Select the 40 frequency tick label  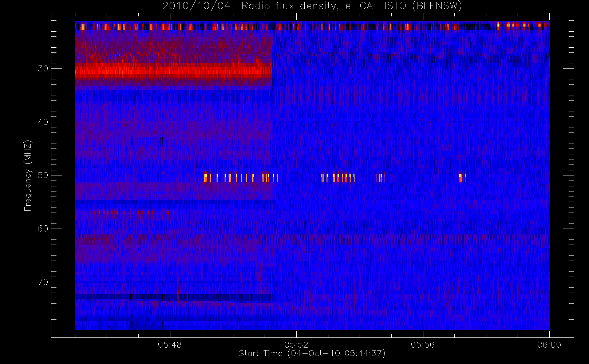(x=43, y=122)
